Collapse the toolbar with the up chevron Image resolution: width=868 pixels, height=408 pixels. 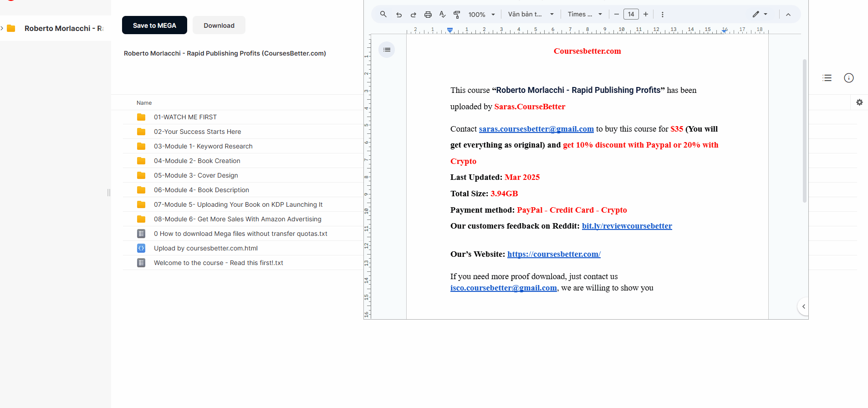pyautogui.click(x=788, y=15)
